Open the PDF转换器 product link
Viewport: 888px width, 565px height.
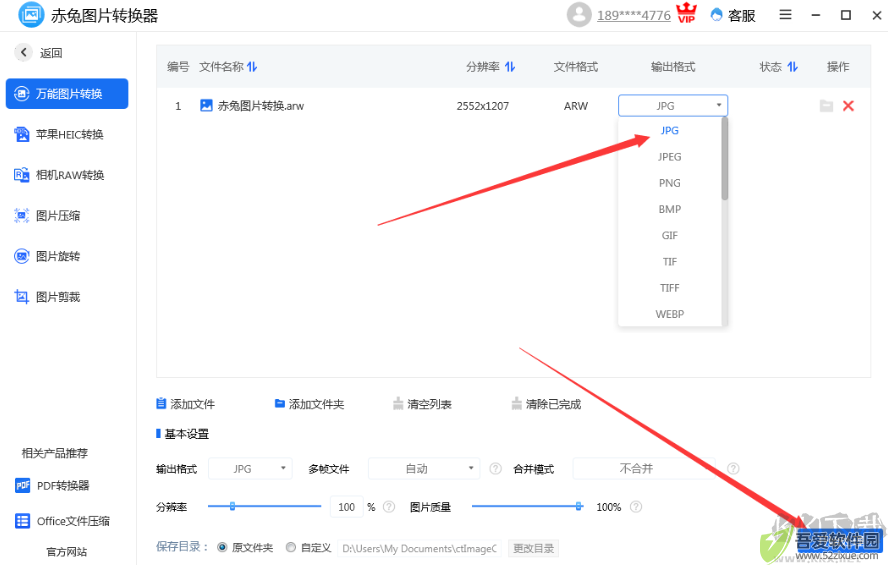point(52,485)
